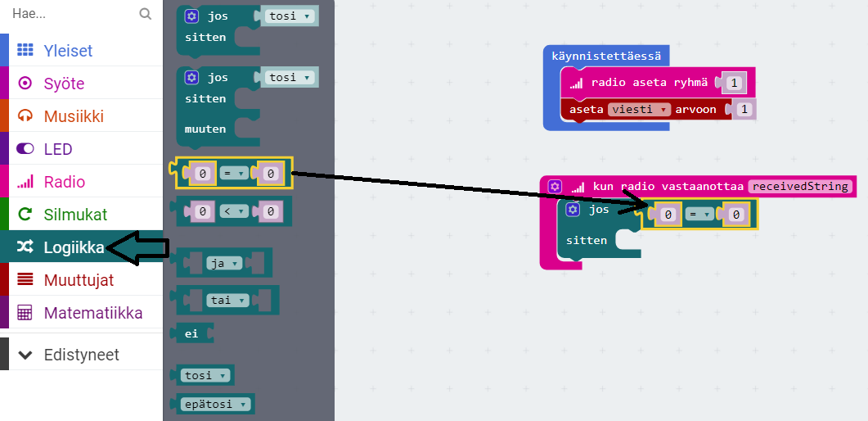
Task: Click the gear icon on first jos block
Action: 191,16
